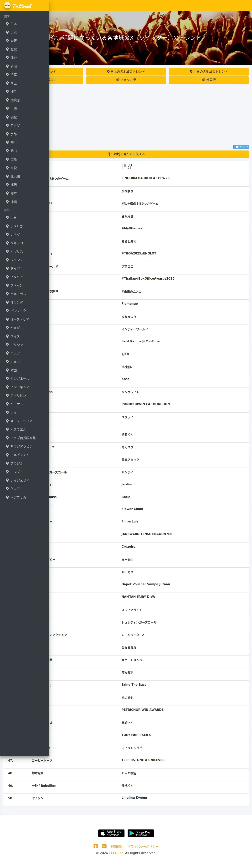
Task: Open the trend コーヒートーク at rank 47
Action: click(x=42, y=760)
